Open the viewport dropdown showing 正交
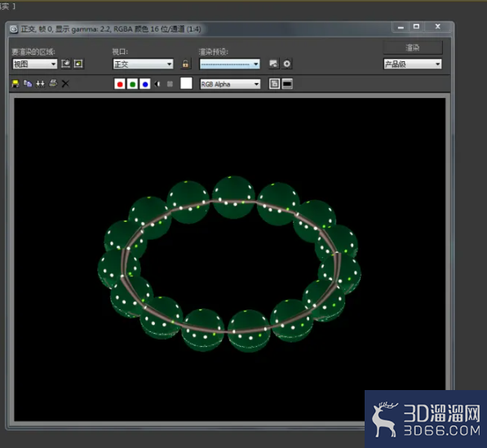 [x=143, y=64]
